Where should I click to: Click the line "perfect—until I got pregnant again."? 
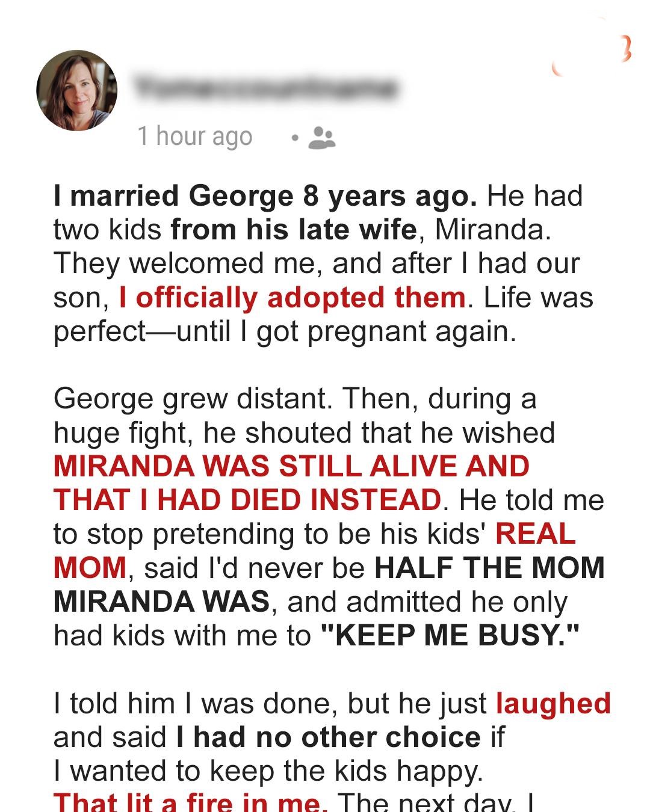(x=285, y=331)
